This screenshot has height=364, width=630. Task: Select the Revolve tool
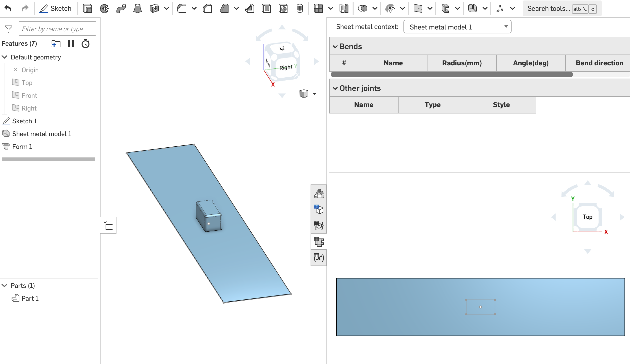104,9
